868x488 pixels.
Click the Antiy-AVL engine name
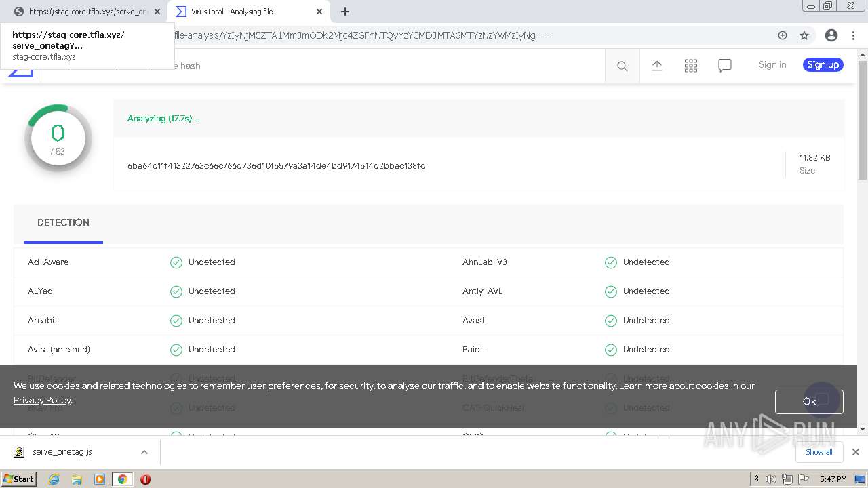point(483,291)
